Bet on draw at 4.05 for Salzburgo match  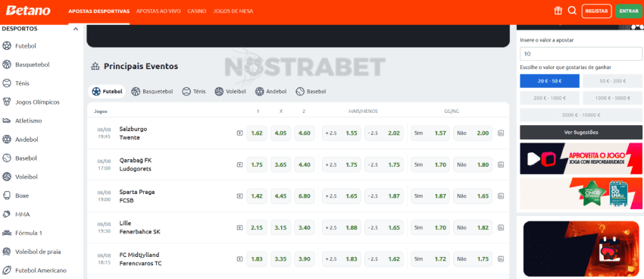pyautogui.click(x=280, y=133)
